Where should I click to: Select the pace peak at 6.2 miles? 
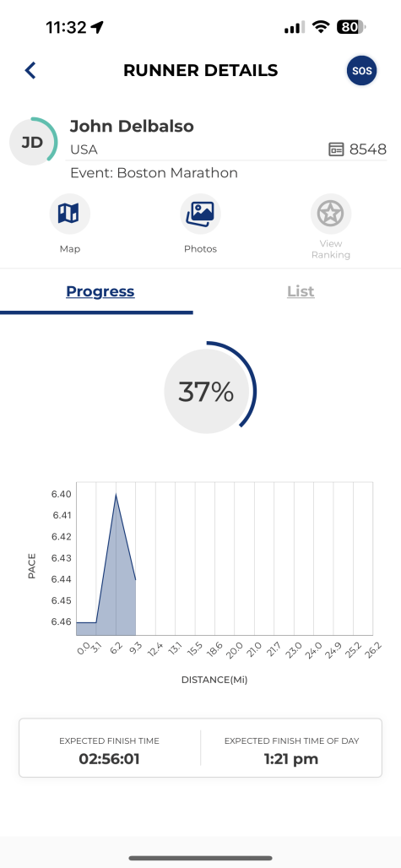[x=116, y=494]
